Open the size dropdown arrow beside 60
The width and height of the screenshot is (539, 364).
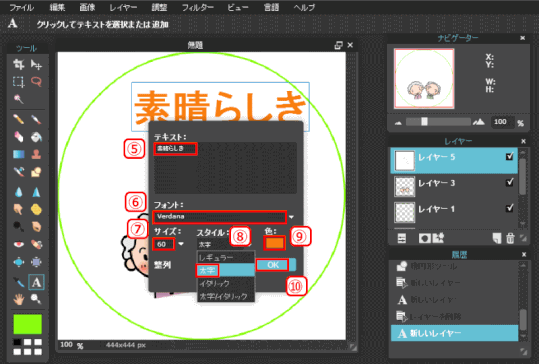(181, 244)
